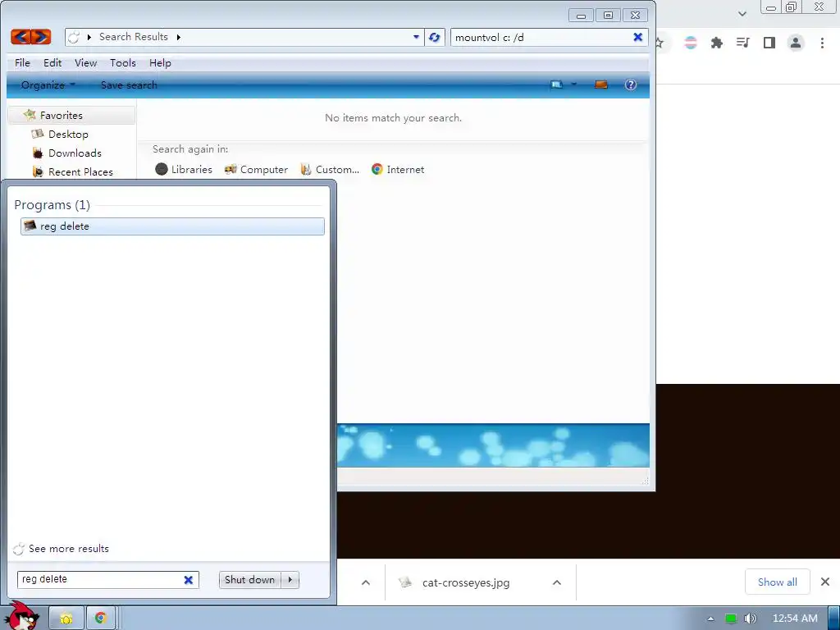This screenshot has width=840, height=630.
Task: Click Save search in the toolbar
Action: [x=129, y=84]
